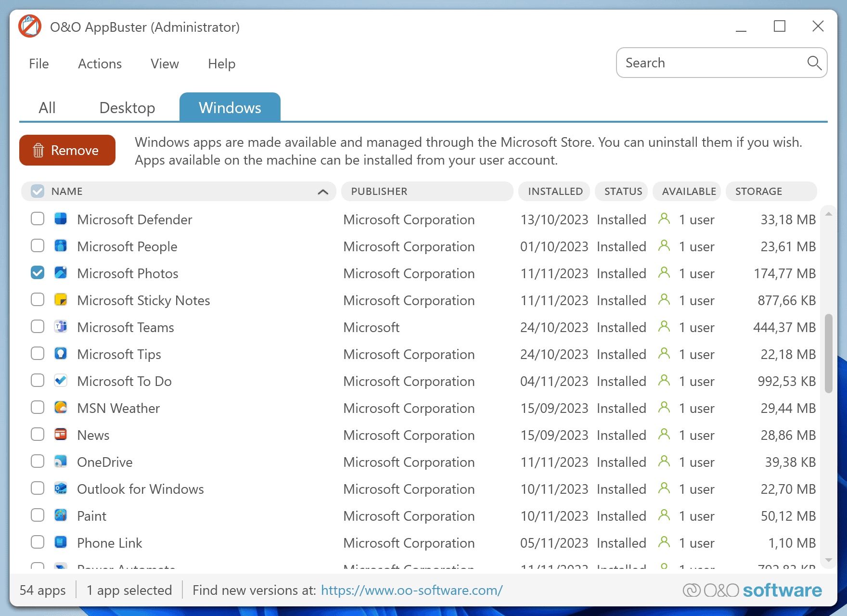The image size is (847, 616).
Task: Click the 174,77 MB storage value
Action: pyautogui.click(x=784, y=273)
